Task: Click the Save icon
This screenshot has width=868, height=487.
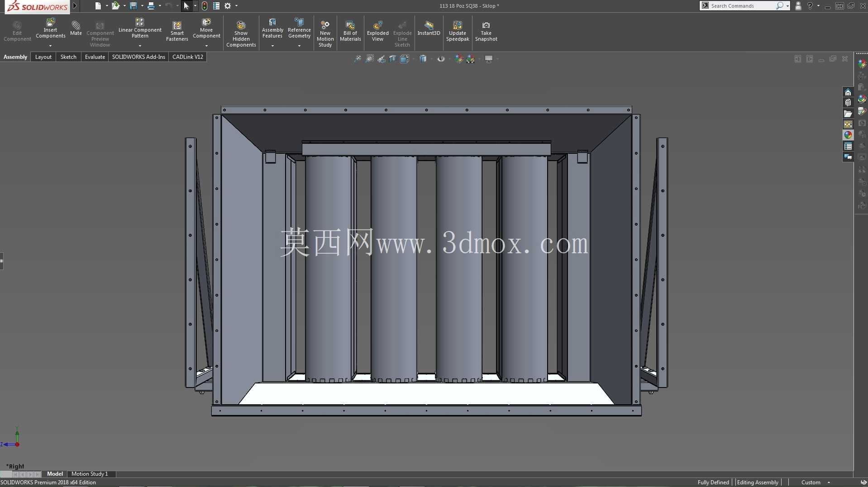Action: coord(133,6)
